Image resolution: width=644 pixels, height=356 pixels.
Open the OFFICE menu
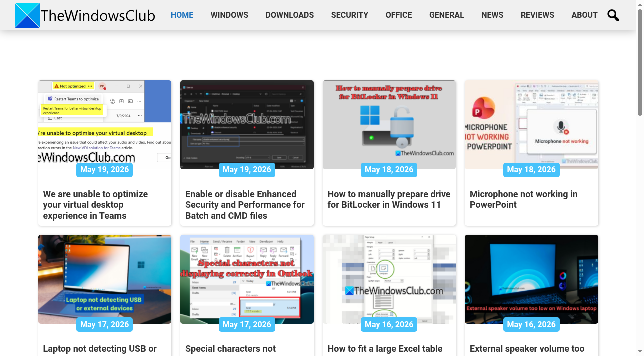[399, 15]
